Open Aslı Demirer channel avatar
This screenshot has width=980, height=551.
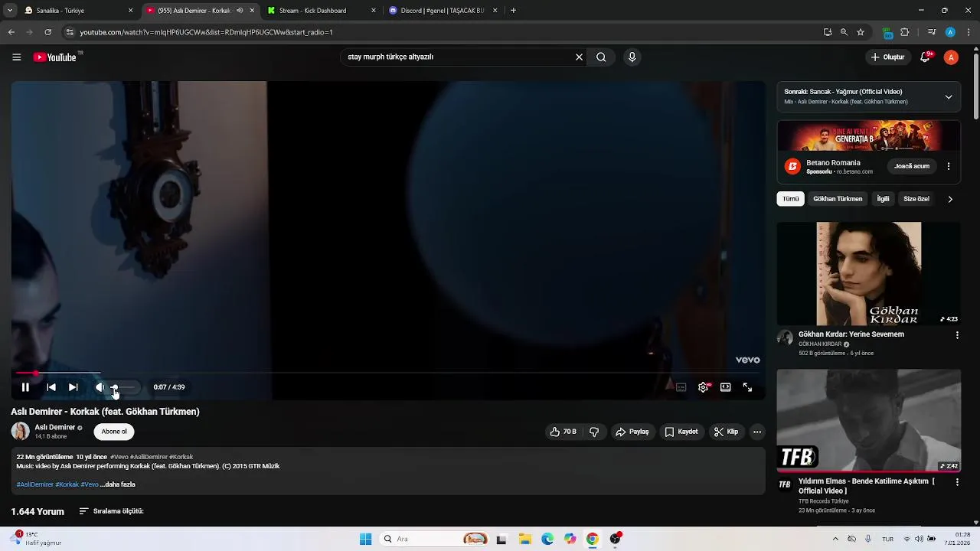(21, 431)
